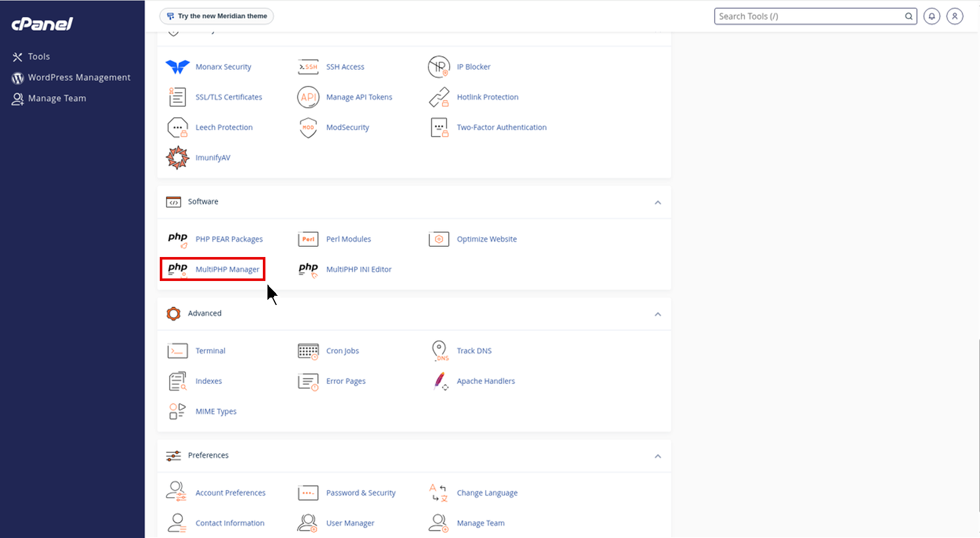Try the new Meridian theme button
Viewport: 980px width, 538px height.
click(216, 16)
